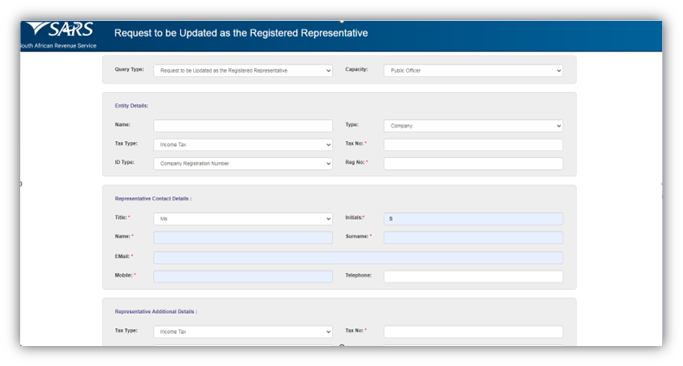Screen dimensions: 683x366
Task: Click the 'Mobile:' label
Action: (x=125, y=275)
